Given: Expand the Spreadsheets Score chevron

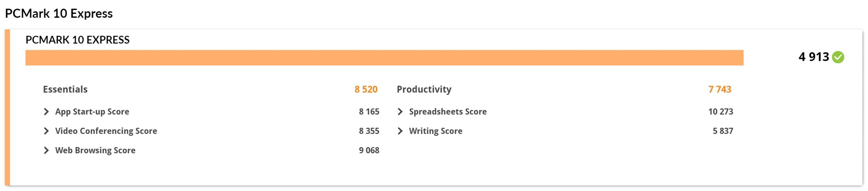Looking at the screenshot, I should click(x=400, y=112).
